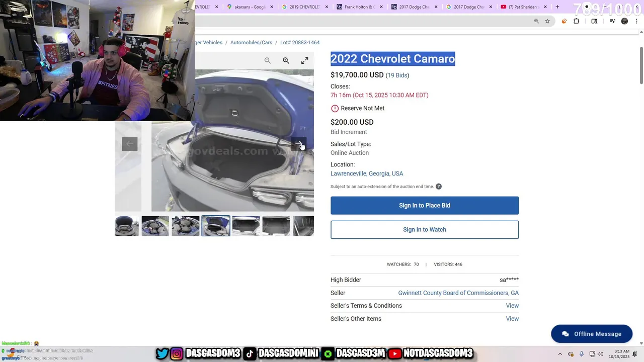Click the Lot# 20883-1464 breadcrumb text
This screenshot has height=362, width=644.
300,43
